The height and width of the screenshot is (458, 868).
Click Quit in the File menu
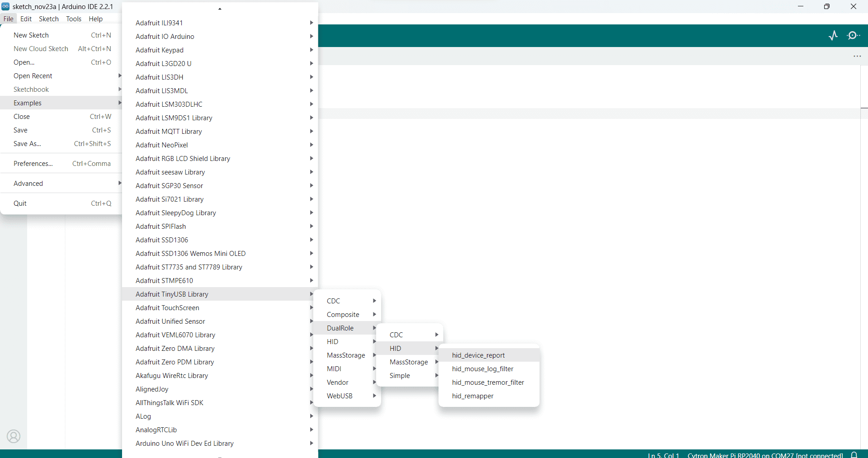61,203
